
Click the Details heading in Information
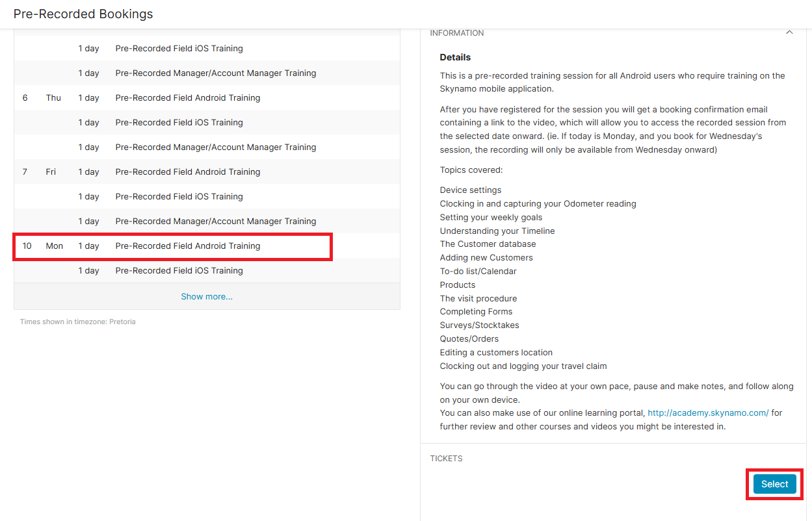455,57
